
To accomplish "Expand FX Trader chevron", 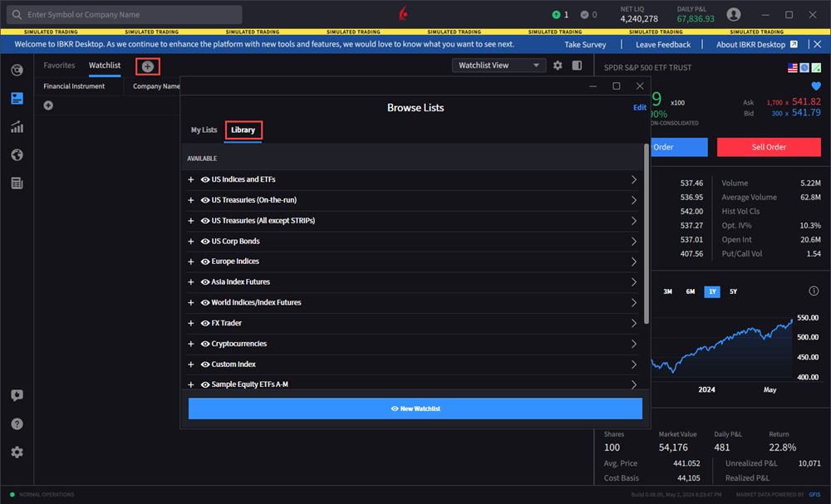I will pyautogui.click(x=634, y=323).
